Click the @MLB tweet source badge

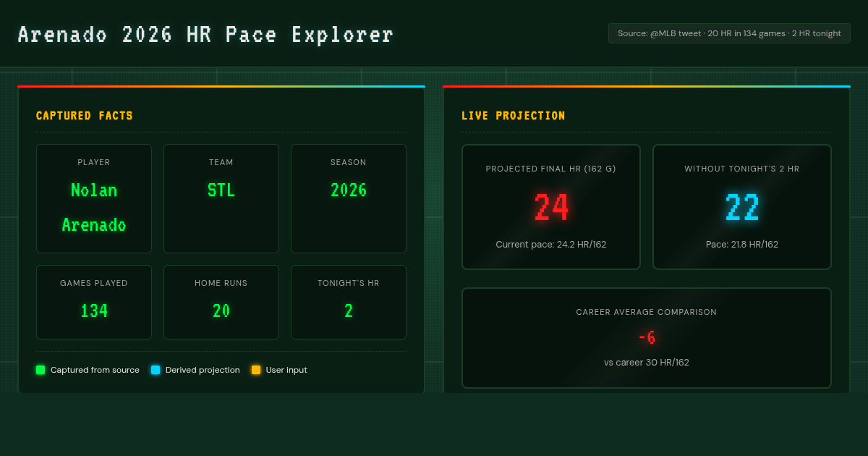(729, 33)
